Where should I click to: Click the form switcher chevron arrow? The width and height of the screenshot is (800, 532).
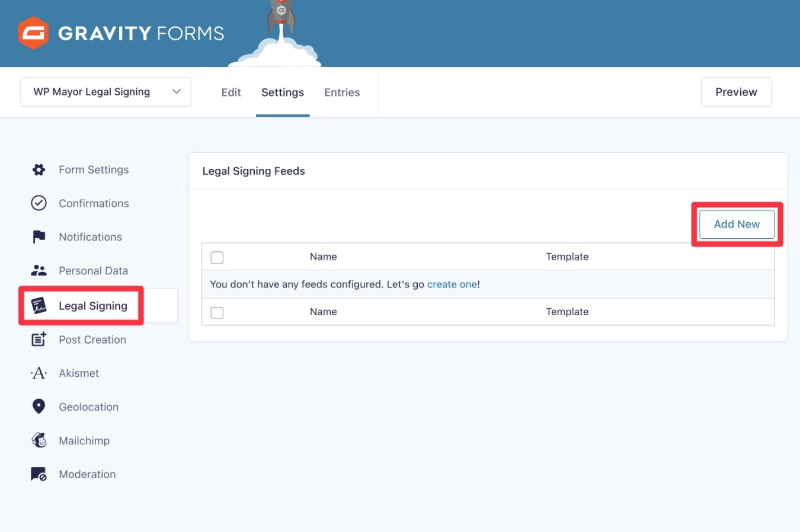click(x=176, y=92)
